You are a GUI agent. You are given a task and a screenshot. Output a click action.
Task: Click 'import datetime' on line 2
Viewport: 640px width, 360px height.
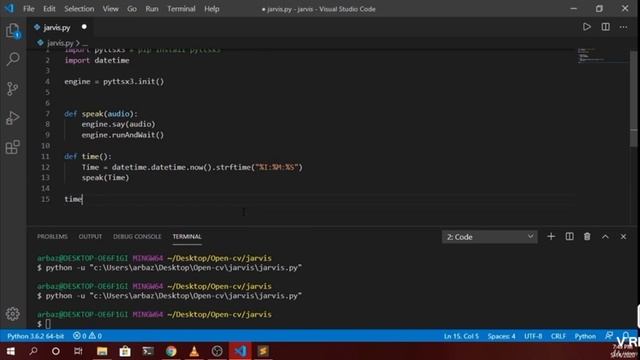(97, 60)
